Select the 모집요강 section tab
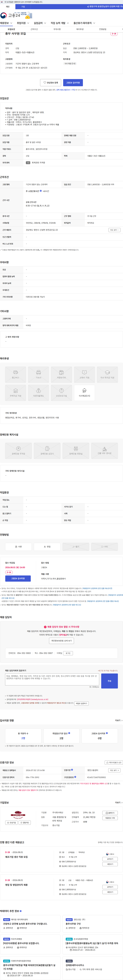 pos(11,29)
